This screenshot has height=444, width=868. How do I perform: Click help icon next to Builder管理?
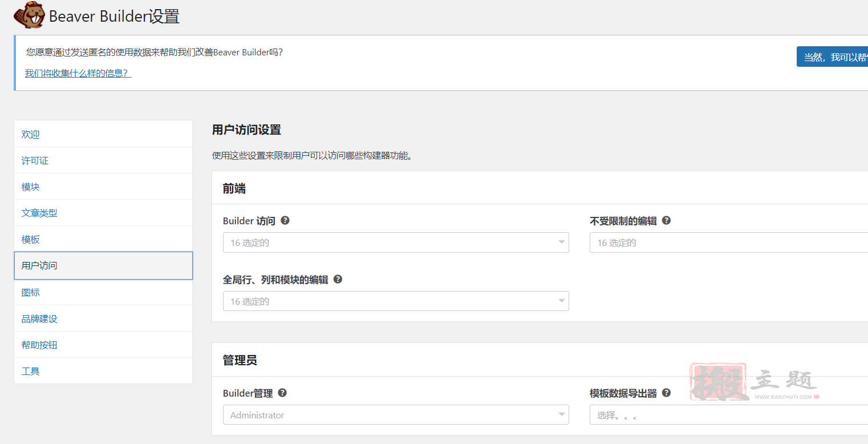click(x=282, y=393)
